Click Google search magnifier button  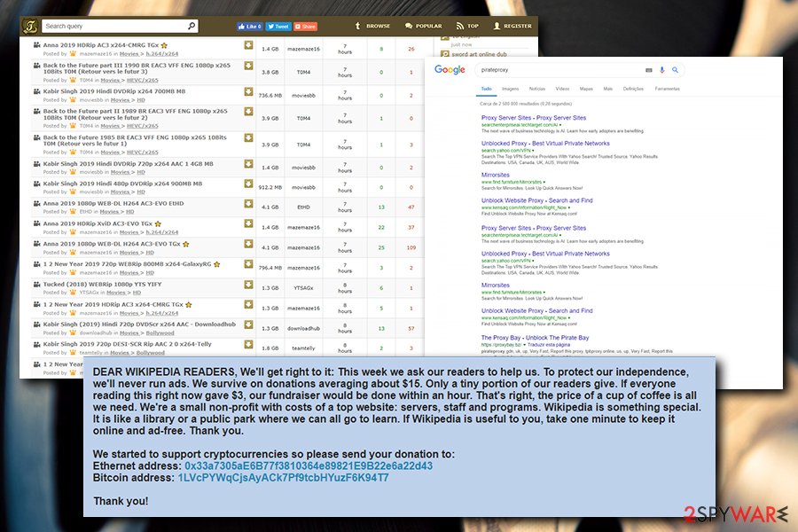(x=675, y=70)
